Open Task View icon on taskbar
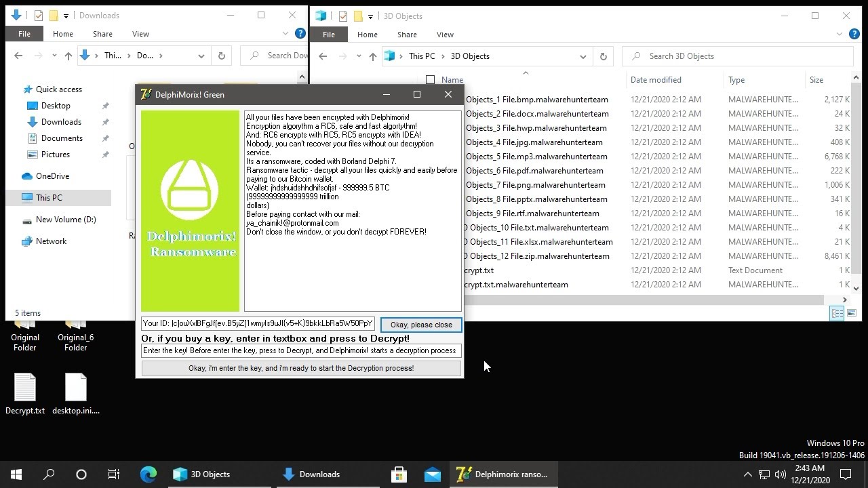The width and height of the screenshot is (868, 488). pos(114,474)
